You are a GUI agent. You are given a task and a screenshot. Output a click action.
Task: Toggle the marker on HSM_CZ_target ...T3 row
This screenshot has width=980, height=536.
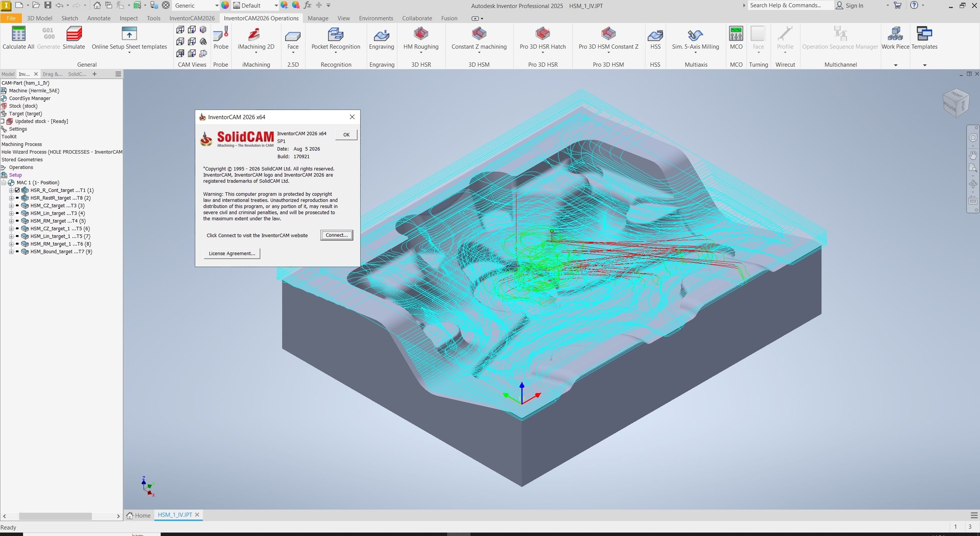17,205
